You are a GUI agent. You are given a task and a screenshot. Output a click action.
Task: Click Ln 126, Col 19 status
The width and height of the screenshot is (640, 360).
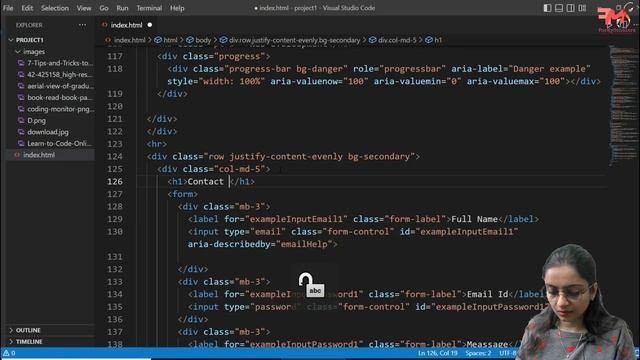(438, 353)
